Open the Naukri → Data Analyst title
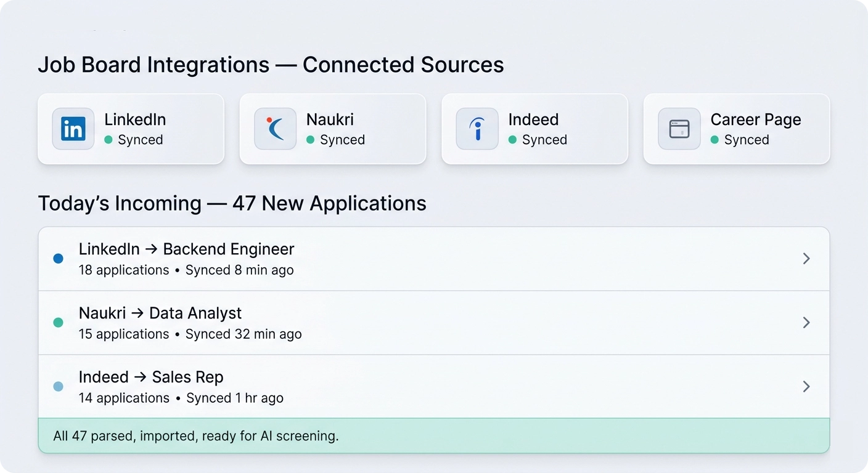Image resolution: width=868 pixels, height=473 pixels. point(160,313)
